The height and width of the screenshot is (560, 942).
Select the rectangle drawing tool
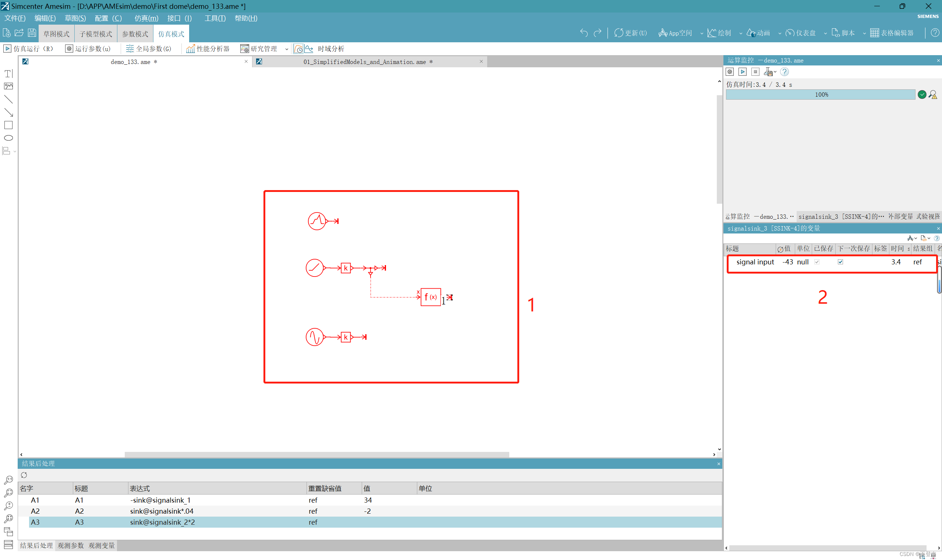pos(8,125)
